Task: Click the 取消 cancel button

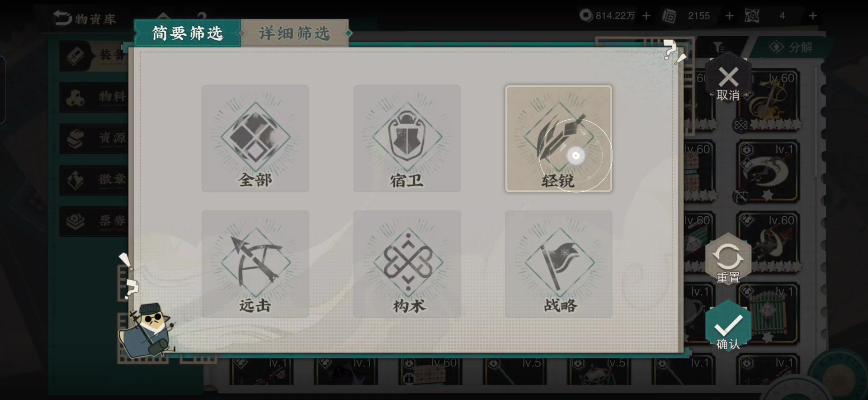Action: click(x=728, y=82)
